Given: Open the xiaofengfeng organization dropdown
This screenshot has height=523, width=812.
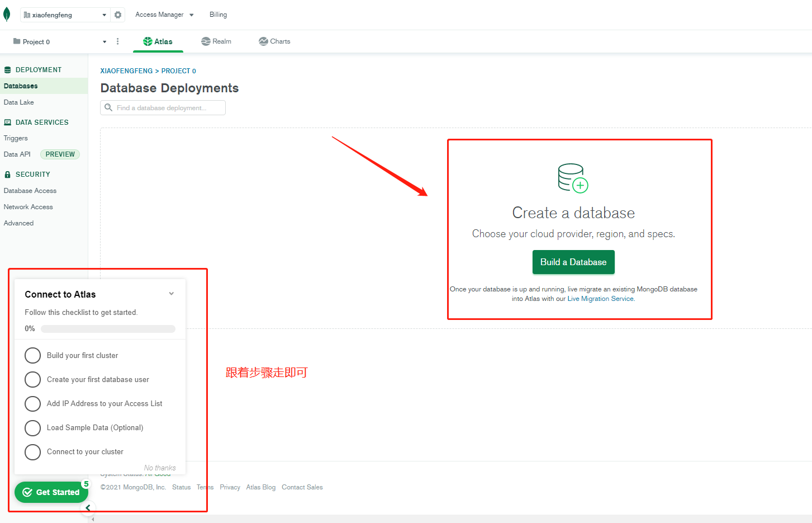Looking at the screenshot, I should [64, 15].
